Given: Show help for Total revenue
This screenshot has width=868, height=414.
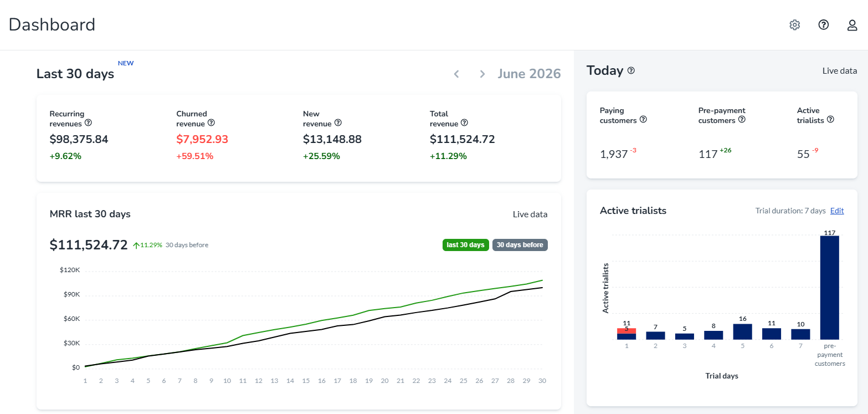Looking at the screenshot, I should click(464, 123).
